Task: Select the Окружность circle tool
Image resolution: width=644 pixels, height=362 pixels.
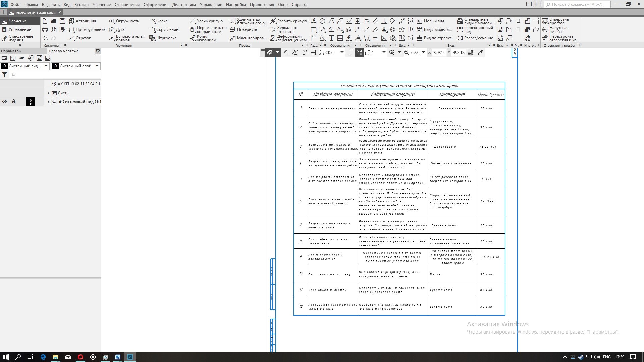Action: (x=124, y=21)
